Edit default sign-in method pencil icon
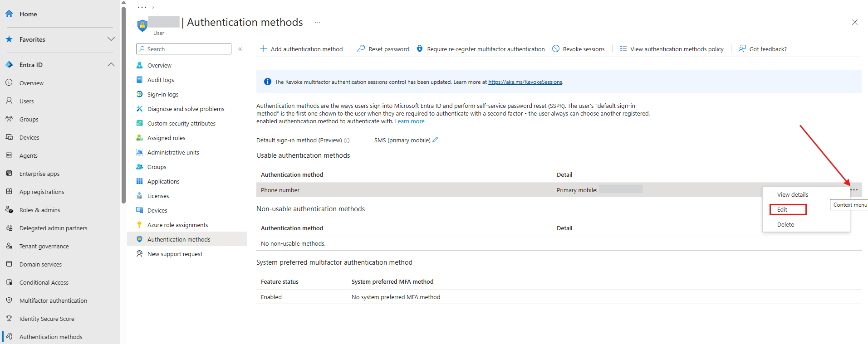868x344 pixels. click(435, 140)
